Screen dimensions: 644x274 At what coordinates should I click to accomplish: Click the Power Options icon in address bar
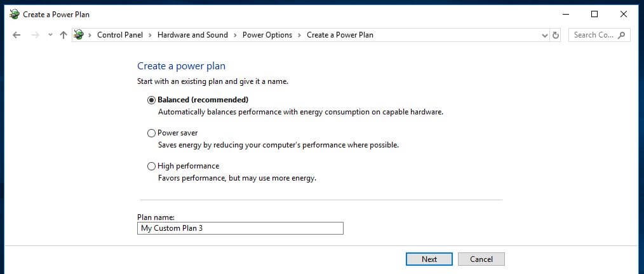tap(79, 35)
